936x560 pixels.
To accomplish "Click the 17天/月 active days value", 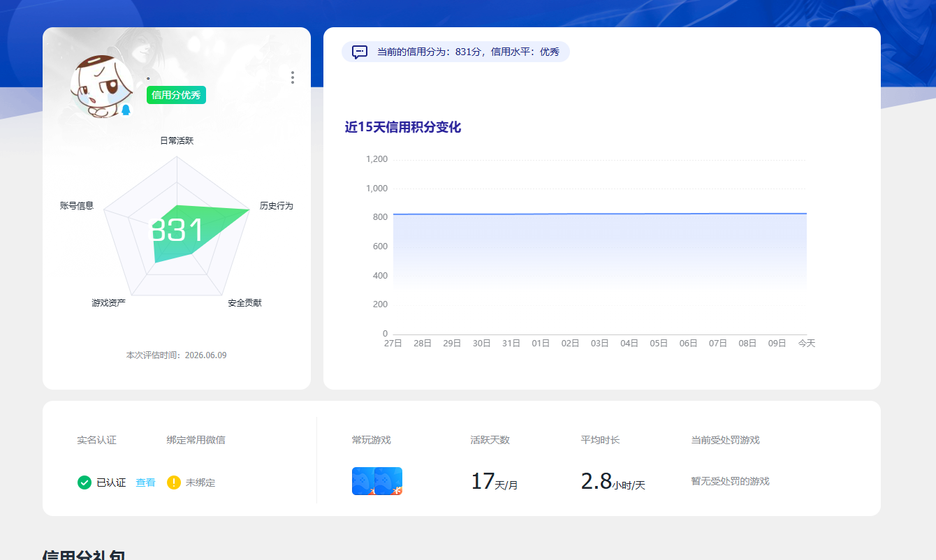I will (x=494, y=482).
